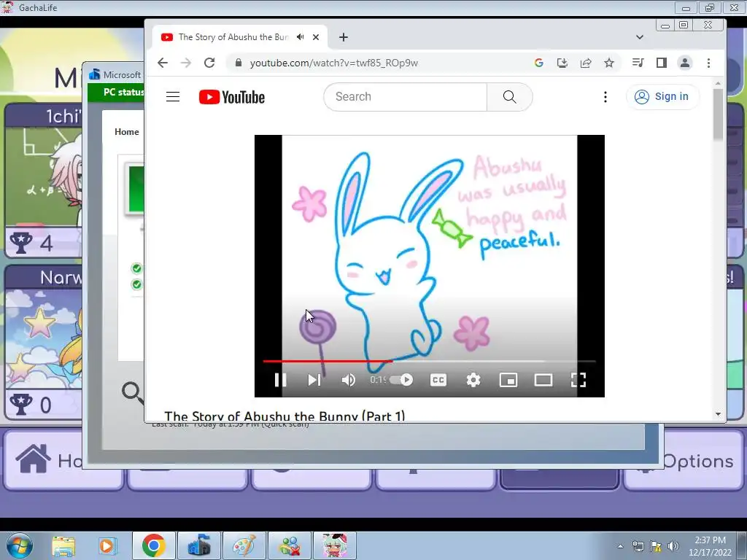747x560 pixels.
Task: Enable miniplayer mode
Action: (508, 379)
